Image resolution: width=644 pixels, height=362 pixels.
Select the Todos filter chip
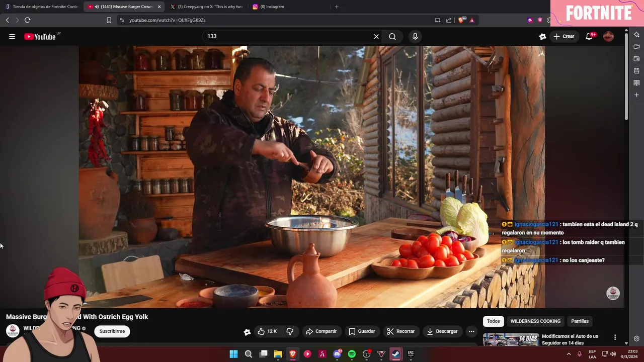click(494, 321)
